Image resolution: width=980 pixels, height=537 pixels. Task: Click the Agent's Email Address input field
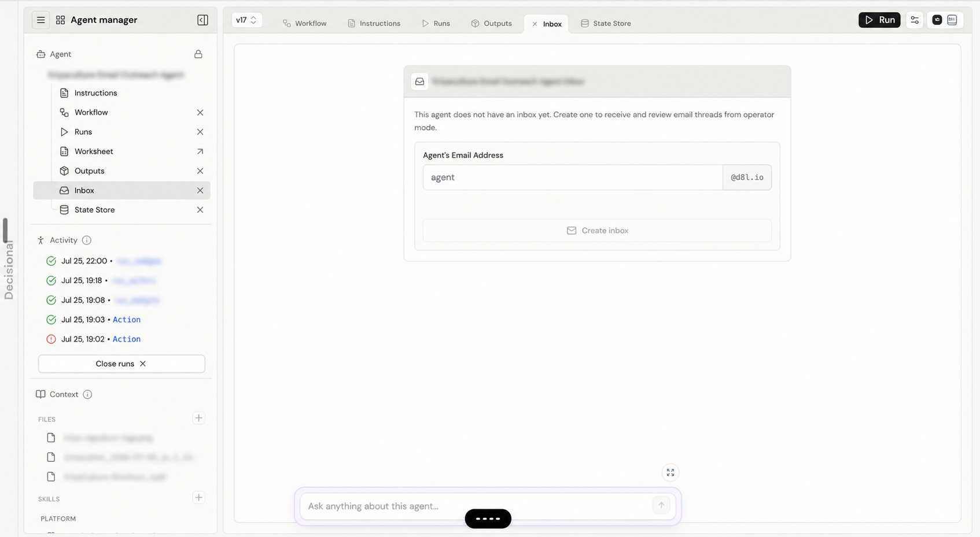pyautogui.click(x=573, y=177)
